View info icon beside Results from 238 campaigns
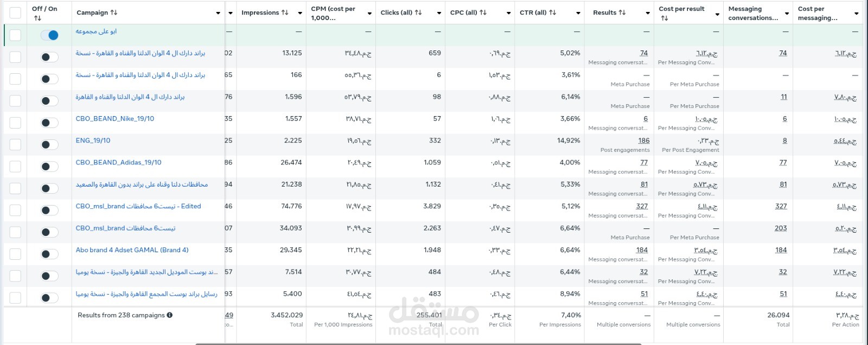This screenshot has width=868, height=345. click(170, 315)
